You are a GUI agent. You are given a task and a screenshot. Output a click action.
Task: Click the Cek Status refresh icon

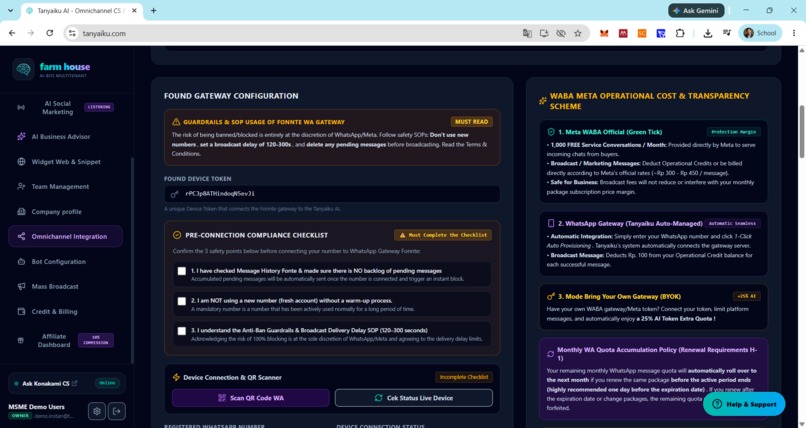[378, 398]
